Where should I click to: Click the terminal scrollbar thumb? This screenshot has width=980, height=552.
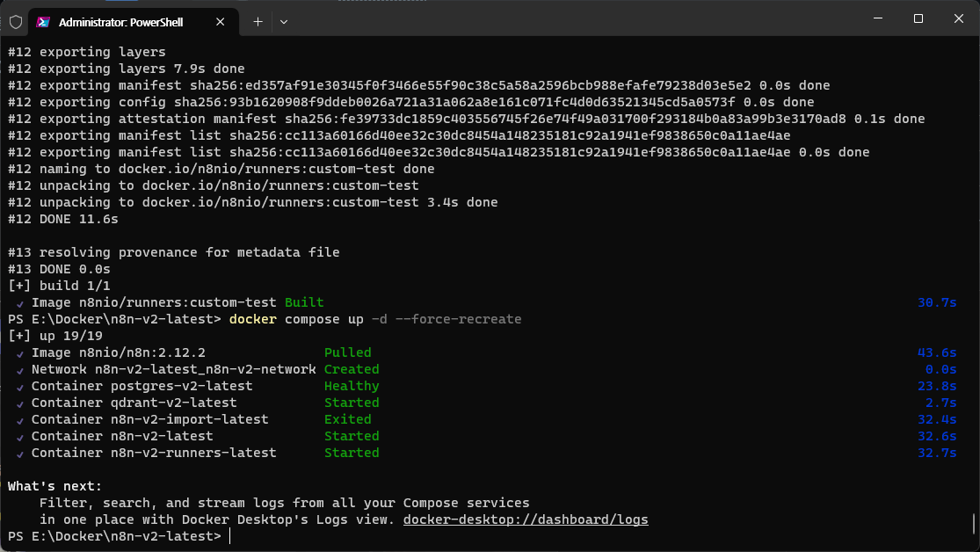point(974,523)
